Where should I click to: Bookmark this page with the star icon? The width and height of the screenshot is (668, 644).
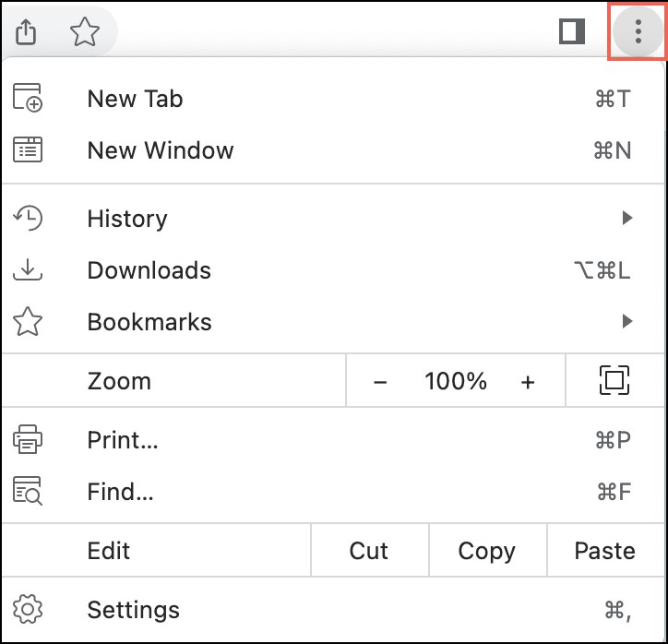[85, 32]
